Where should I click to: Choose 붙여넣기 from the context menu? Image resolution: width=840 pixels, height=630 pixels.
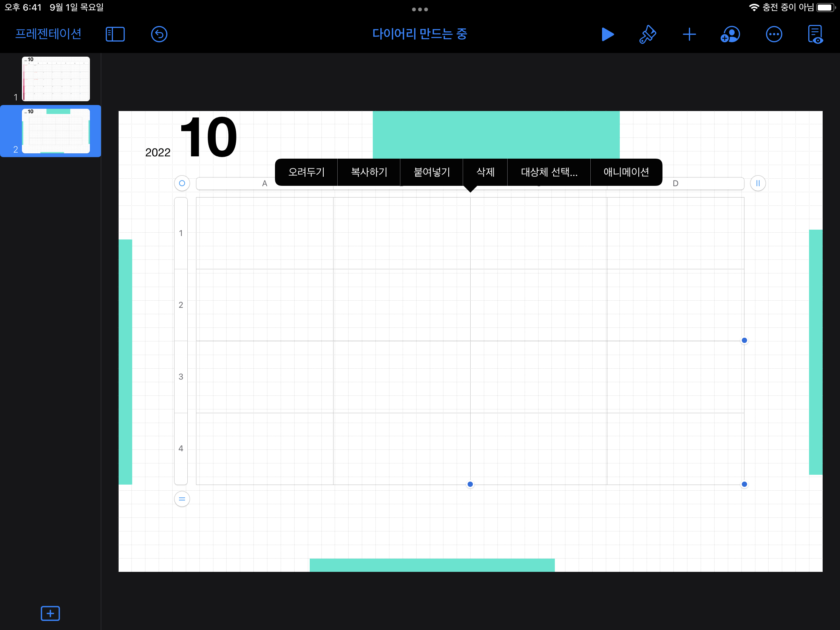(431, 172)
